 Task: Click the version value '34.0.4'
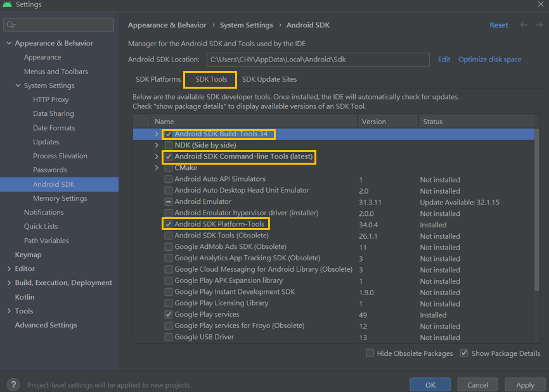368,225
